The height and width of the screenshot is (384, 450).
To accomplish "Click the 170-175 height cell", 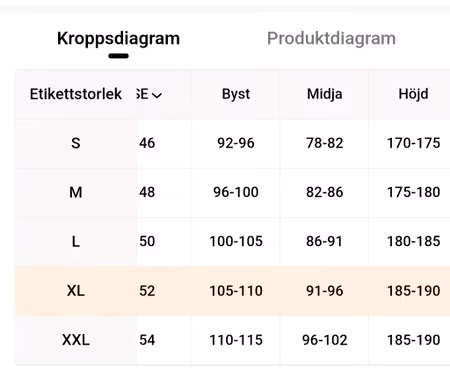I will (x=413, y=143).
